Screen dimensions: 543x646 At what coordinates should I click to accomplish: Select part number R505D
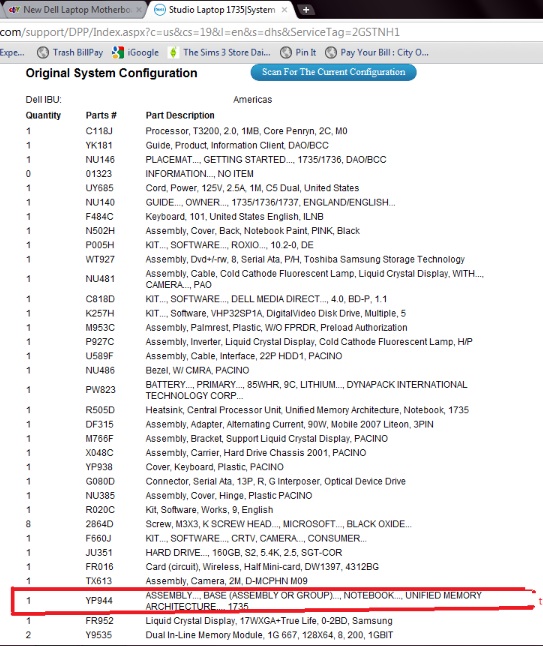tap(100, 410)
